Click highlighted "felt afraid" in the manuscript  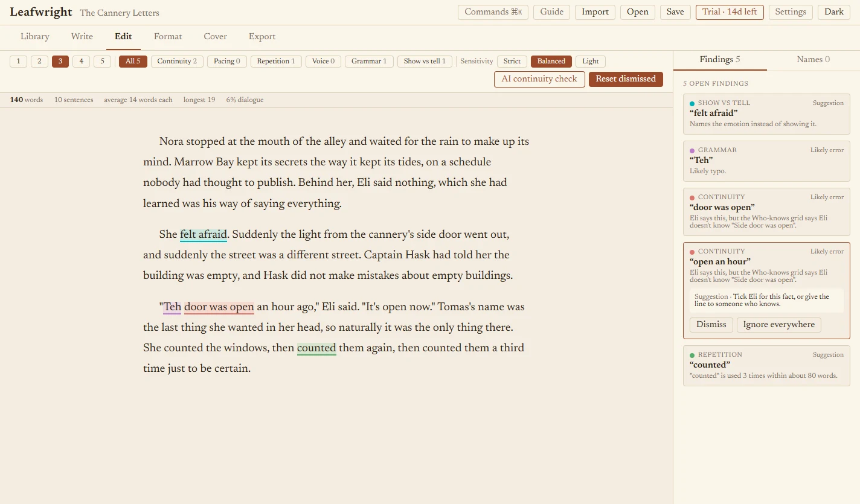(204, 235)
